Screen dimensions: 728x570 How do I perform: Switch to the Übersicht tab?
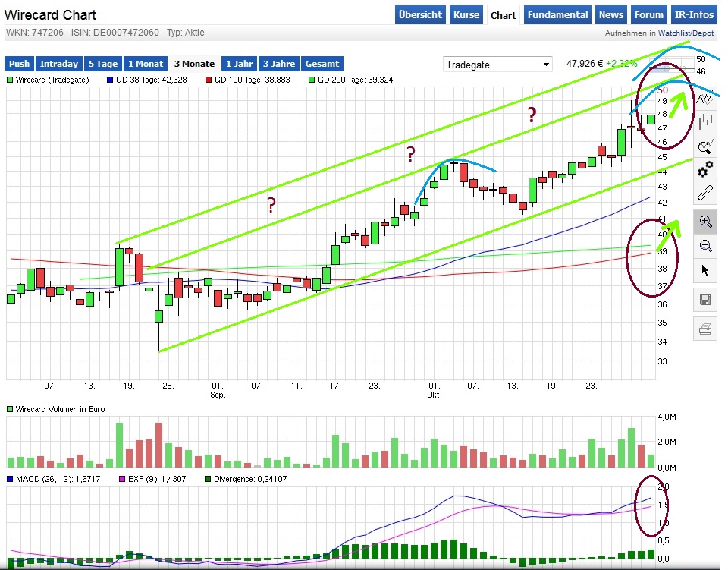[420, 15]
